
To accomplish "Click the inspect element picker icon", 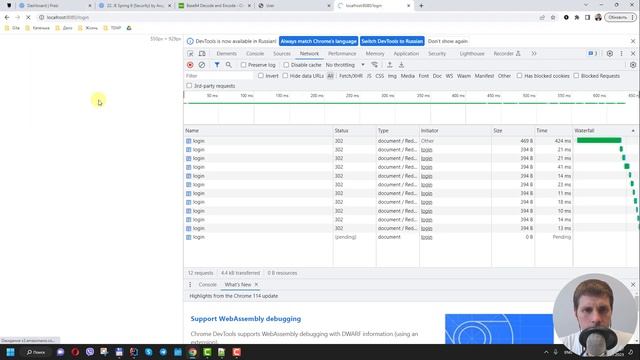I will click(190, 54).
